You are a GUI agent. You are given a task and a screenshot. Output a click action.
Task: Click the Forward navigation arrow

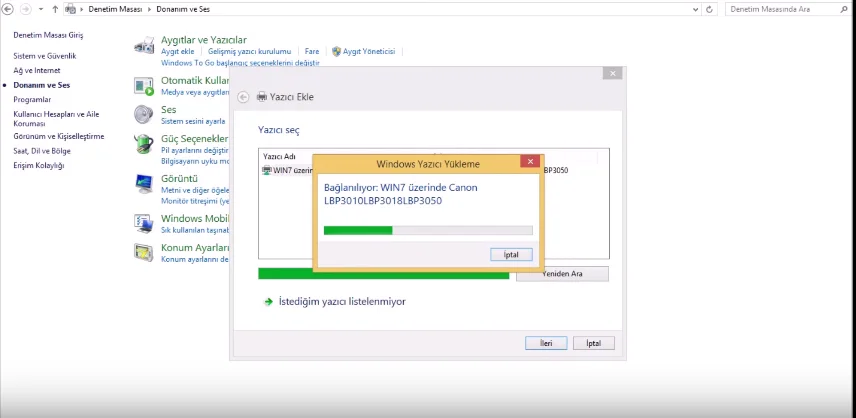pyautogui.click(x=25, y=9)
